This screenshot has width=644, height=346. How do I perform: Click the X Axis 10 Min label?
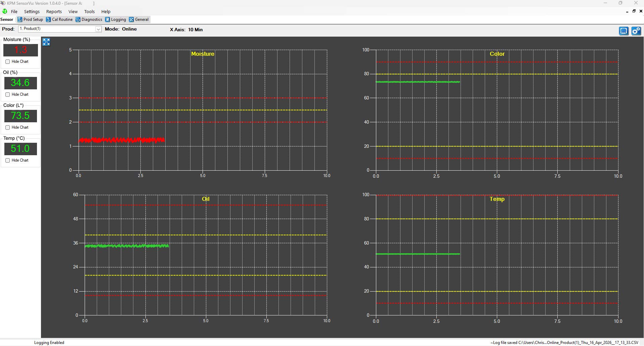pyautogui.click(x=186, y=30)
